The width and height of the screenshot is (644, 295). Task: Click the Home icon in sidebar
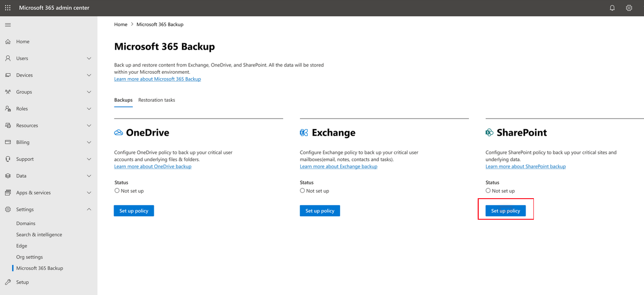coord(8,42)
